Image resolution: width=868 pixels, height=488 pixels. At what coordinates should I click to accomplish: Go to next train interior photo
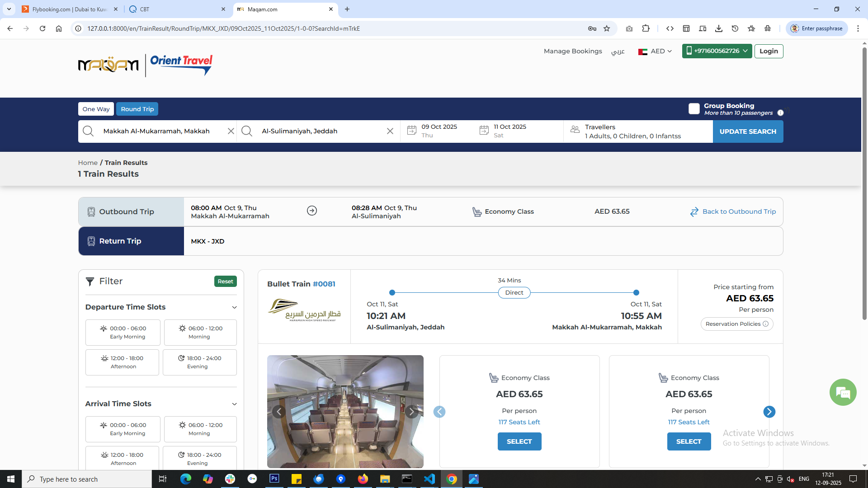[411, 412]
